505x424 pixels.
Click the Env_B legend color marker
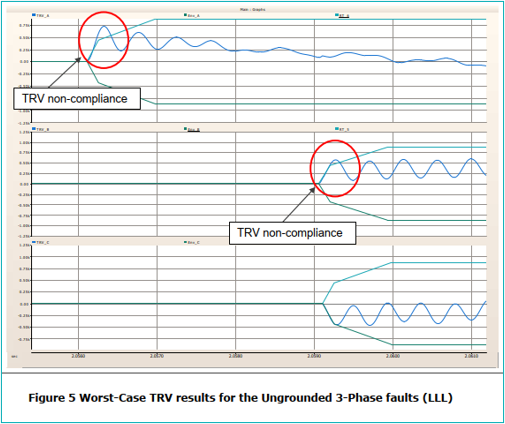186,129
